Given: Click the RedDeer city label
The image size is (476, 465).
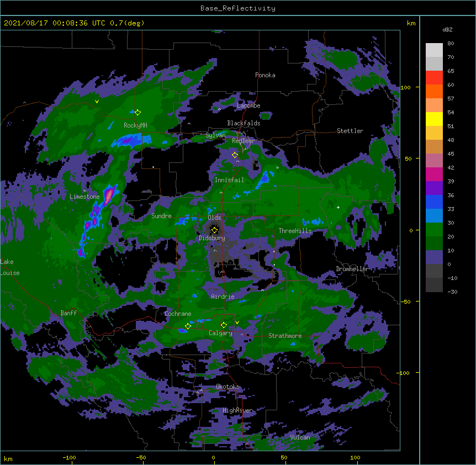Looking at the screenshot, I should point(243,141).
